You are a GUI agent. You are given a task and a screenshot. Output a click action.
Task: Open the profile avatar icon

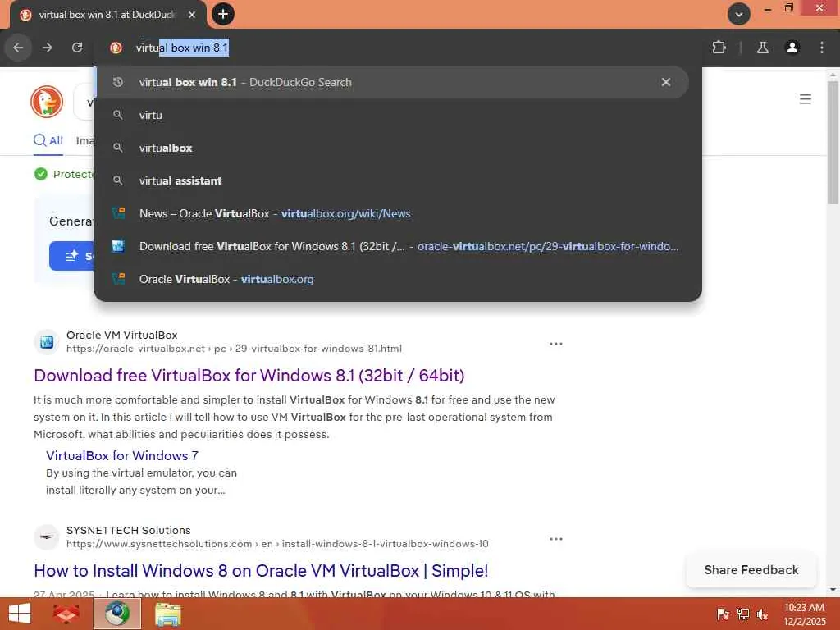click(792, 48)
